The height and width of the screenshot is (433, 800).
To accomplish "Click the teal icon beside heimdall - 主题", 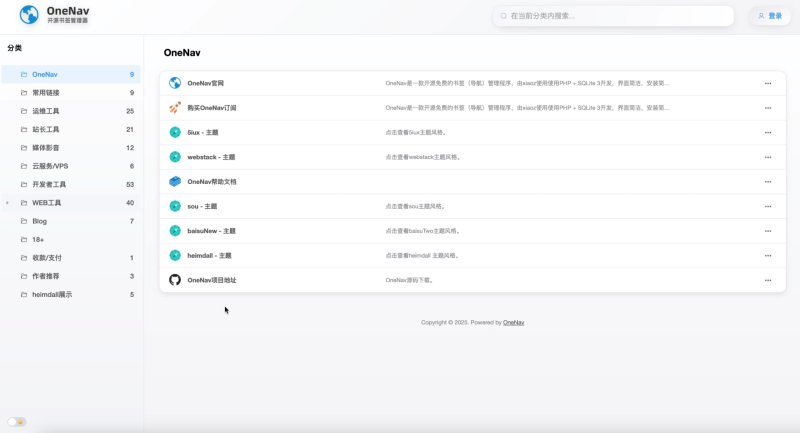I will click(175, 255).
